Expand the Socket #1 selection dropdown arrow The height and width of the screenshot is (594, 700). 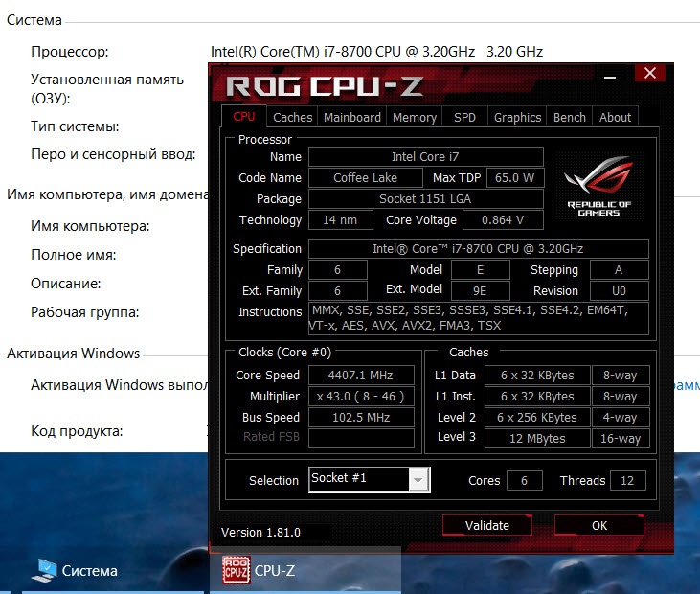click(418, 480)
